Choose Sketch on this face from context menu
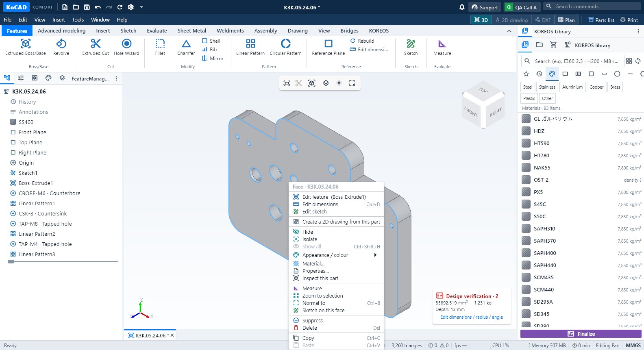The width and height of the screenshot is (644, 350). [336, 311]
